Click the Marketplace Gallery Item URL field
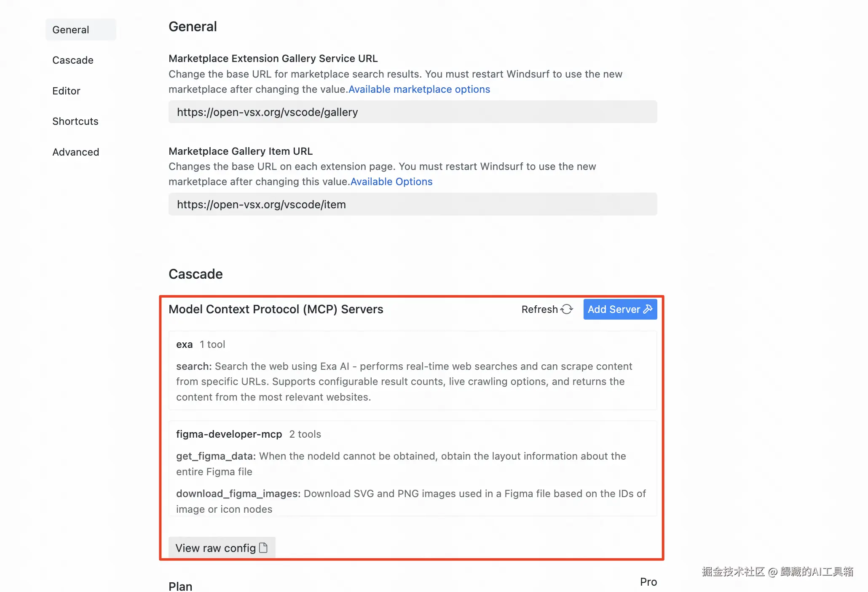Viewport: 868px width, 592px height. tap(413, 205)
